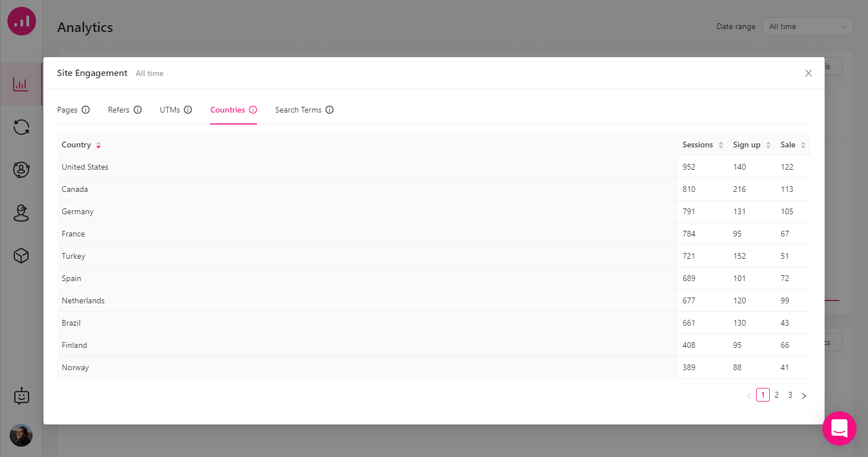This screenshot has height=457, width=868.
Task: Open the person avatar sidebar icon
Action: click(x=21, y=213)
